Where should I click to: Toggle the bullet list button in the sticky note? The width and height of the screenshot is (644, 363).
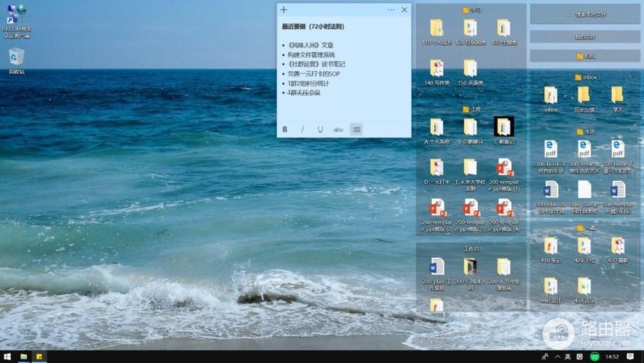(x=357, y=129)
